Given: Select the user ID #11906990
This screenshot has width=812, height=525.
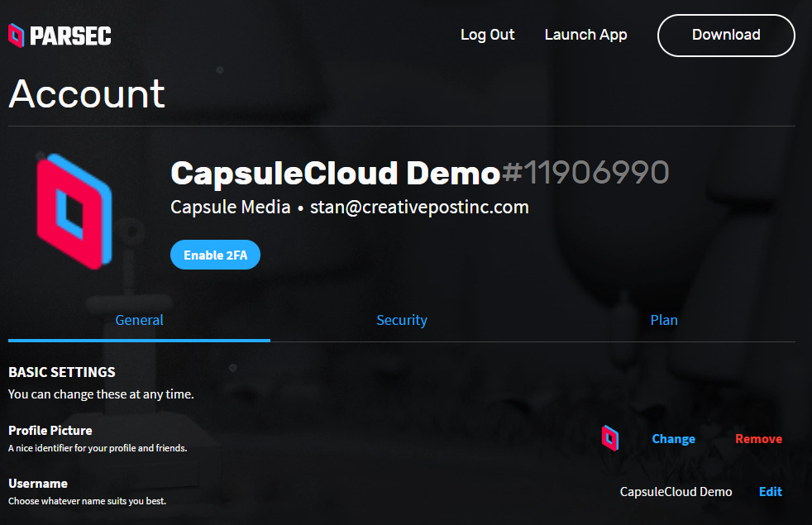Looking at the screenshot, I should [585, 173].
